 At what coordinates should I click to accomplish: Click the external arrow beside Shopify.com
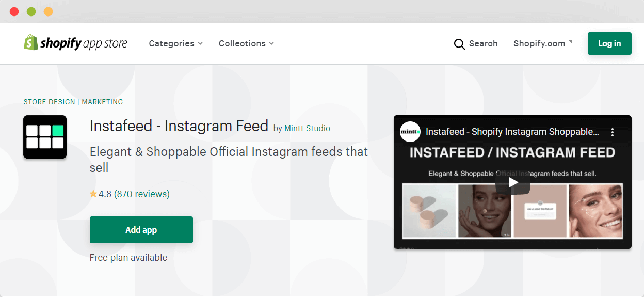571,42
